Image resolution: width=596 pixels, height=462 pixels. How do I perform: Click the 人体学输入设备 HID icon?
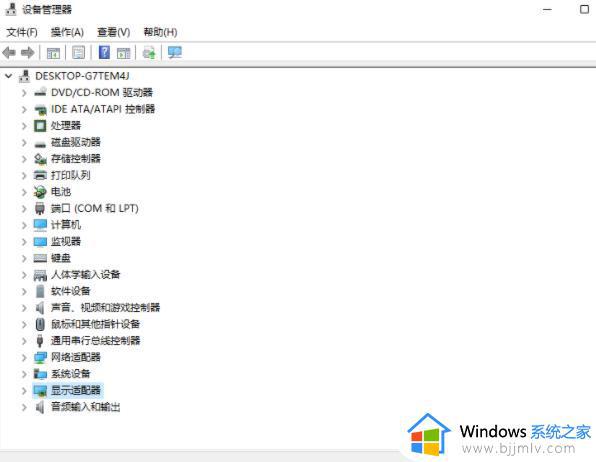pyautogui.click(x=40, y=275)
